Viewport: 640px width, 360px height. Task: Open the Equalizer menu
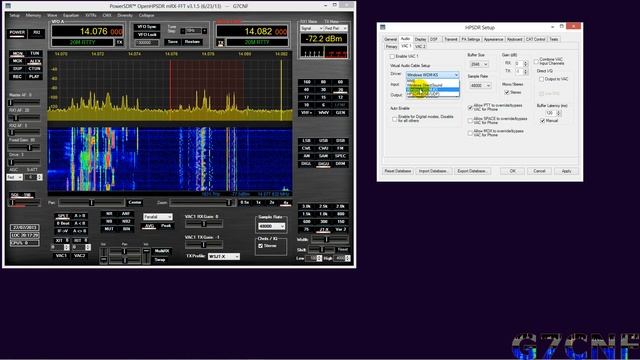71,15
